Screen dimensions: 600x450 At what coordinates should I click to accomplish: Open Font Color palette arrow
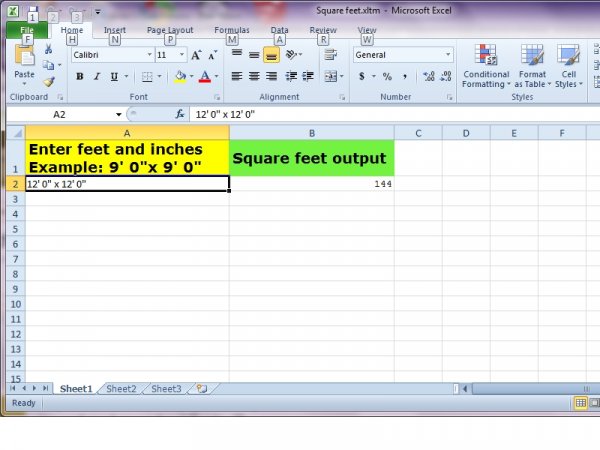point(216,77)
